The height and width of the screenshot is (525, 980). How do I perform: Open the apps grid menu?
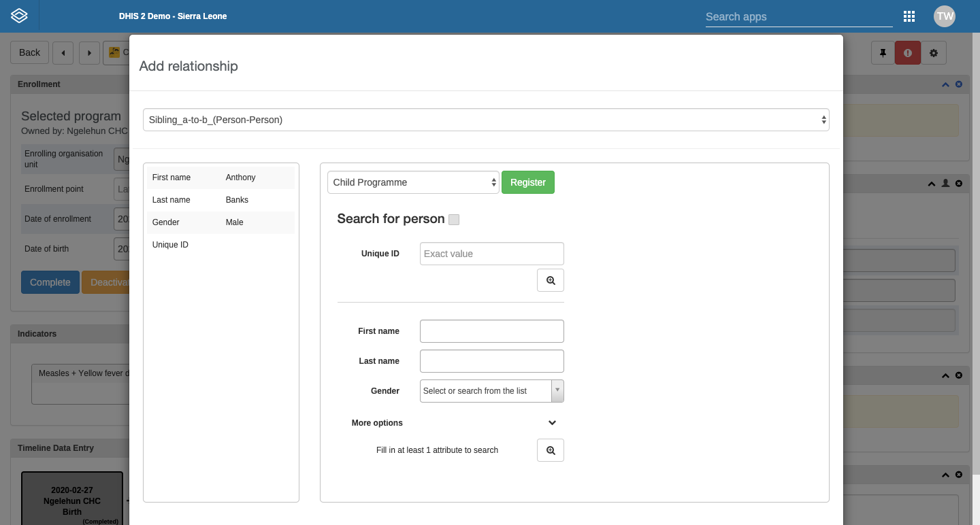[909, 16]
